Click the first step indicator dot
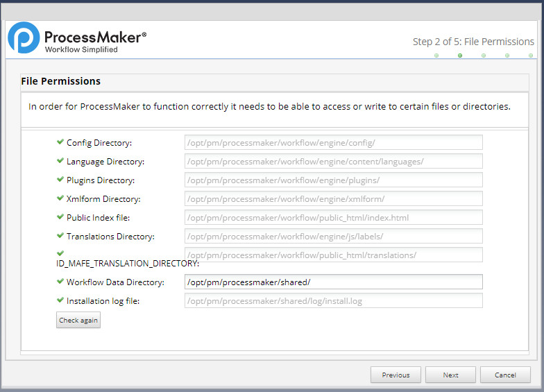The height and width of the screenshot is (392, 544). pos(436,56)
